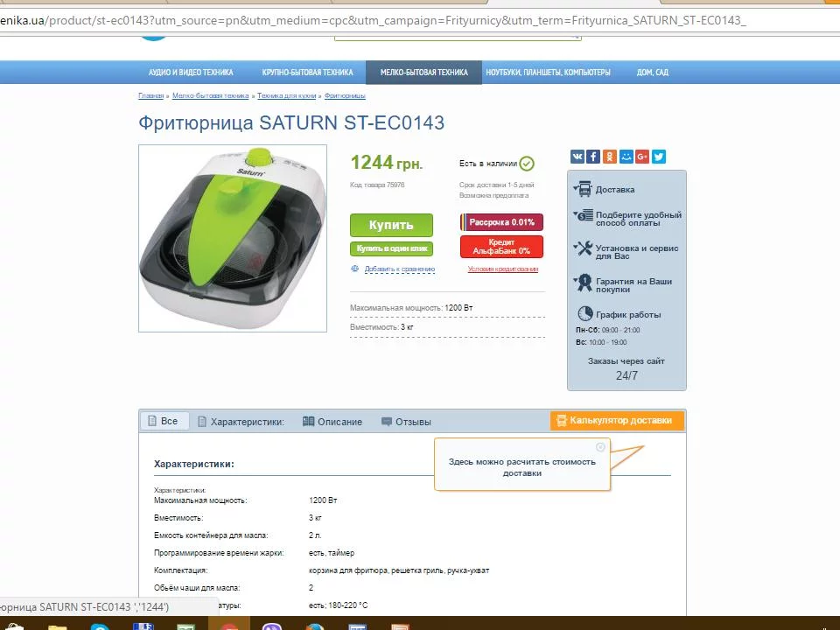Share product on Odnoklassniki
This screenshot has width=840, height=630.
[x=610, y=157]
